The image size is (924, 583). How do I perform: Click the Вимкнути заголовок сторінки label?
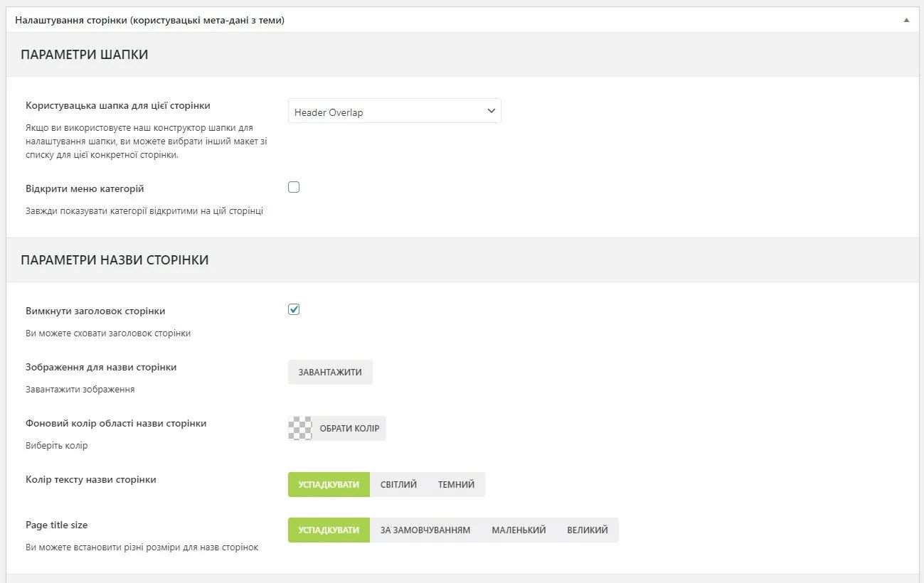pyautogui.click(x=95, y=311)
